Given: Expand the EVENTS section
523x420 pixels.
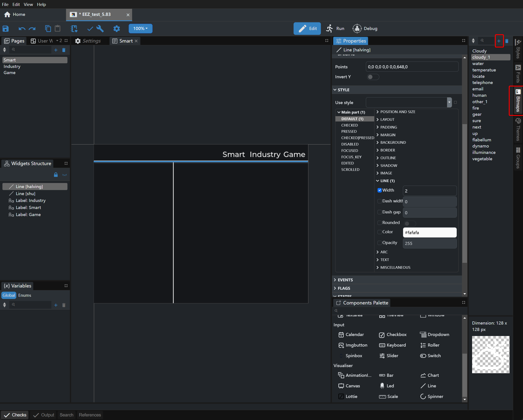Looking at the screenshot, I should click(345, 280).
